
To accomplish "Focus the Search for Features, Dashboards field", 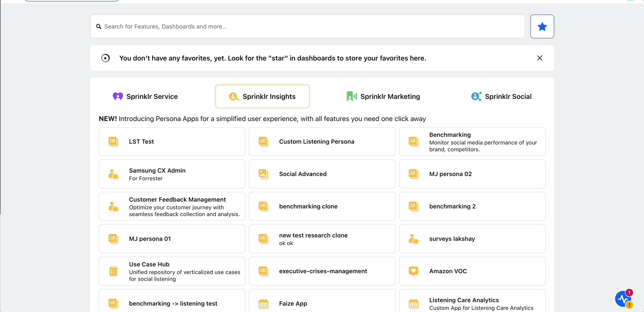I will tap(307, 26).
